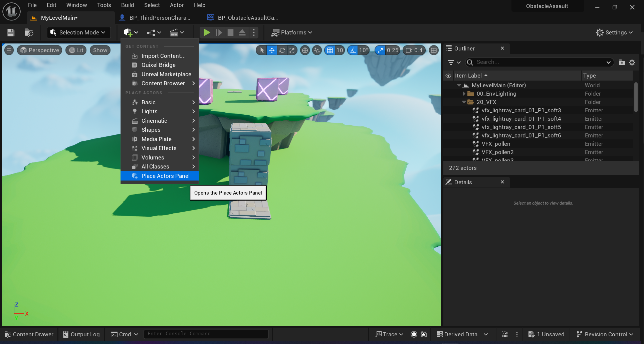Screen dimensions: 644x344
Task: Change grid snap value 10
Action: (340, 50)
